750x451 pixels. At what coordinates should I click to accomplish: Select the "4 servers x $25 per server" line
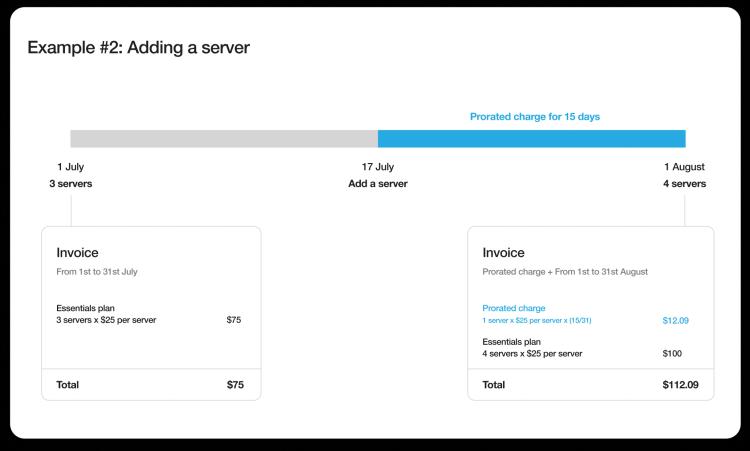click(x=532, y=353)
